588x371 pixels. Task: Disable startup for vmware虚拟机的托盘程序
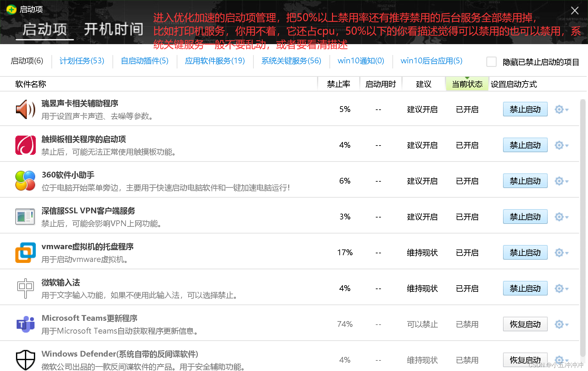pos(525,253)
